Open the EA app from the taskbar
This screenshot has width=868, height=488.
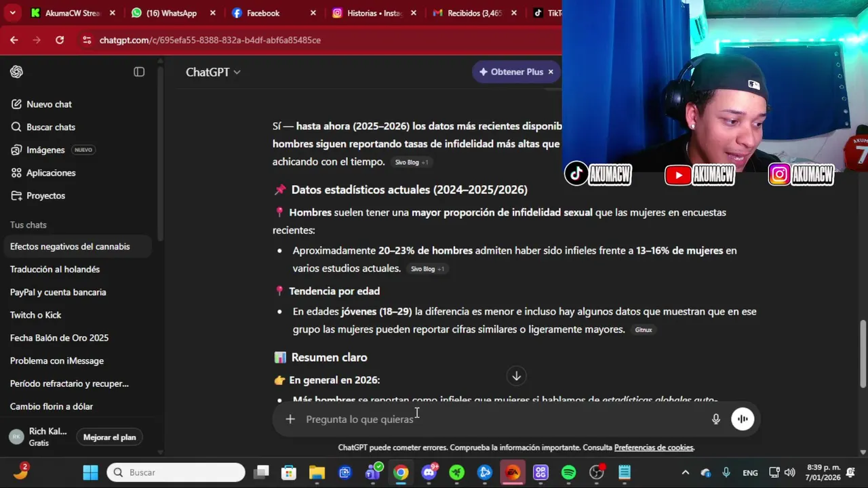(x=513, y=472)
